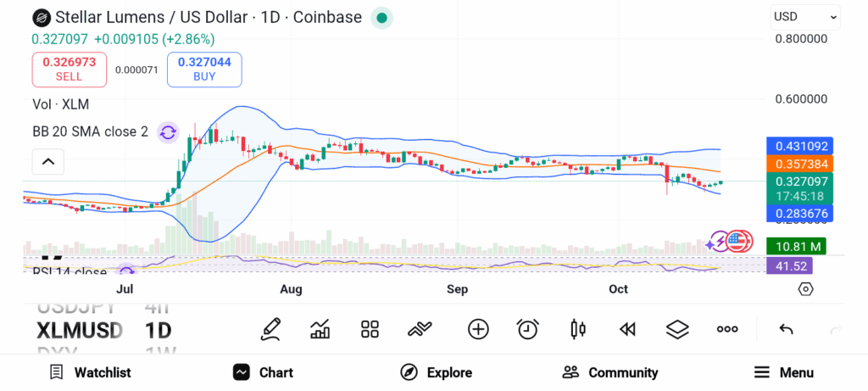Switch to the Watchlist tab

tap(90, 372)
